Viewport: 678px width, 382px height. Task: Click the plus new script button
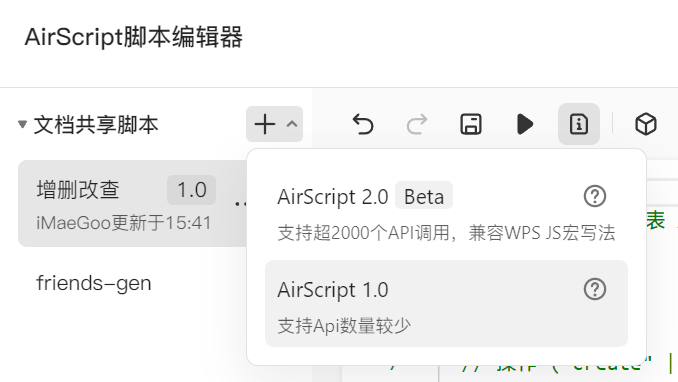click(265, 125)
